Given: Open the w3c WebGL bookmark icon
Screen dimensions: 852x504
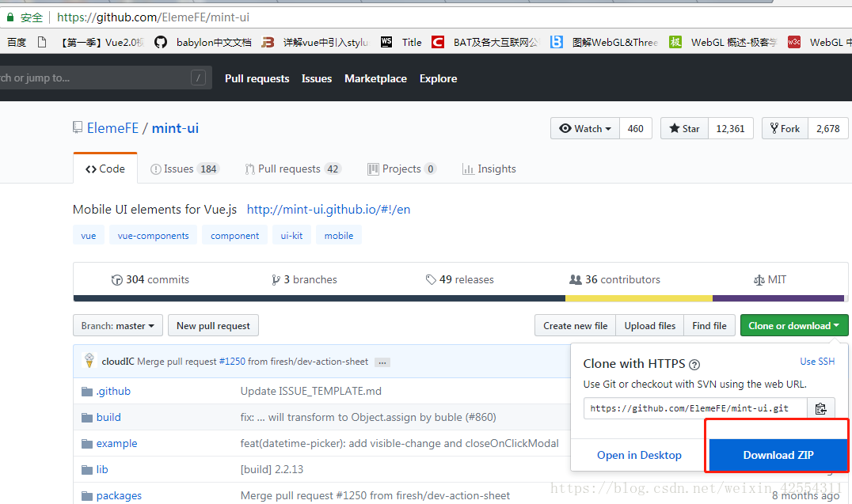Looking at the screenshot, I should point(794,43).
